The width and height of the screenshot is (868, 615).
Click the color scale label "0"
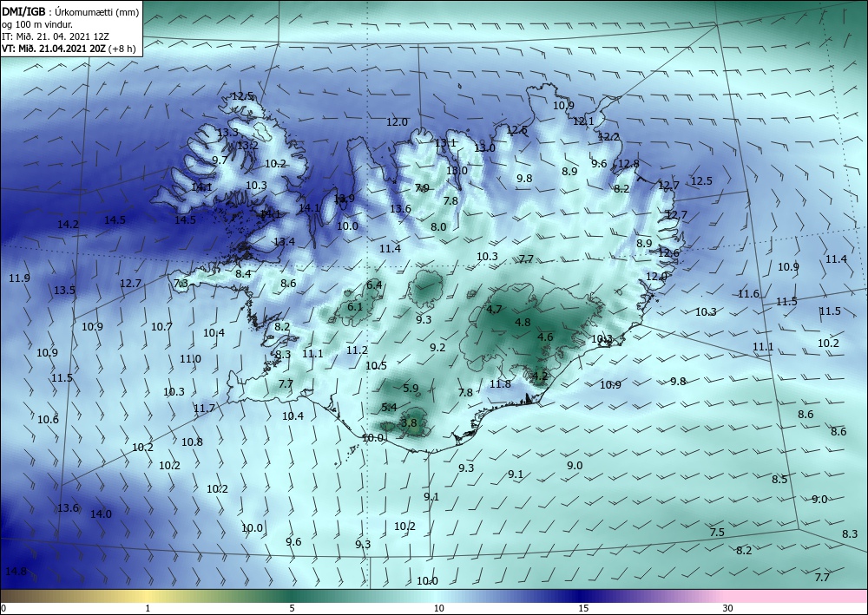click(x=3, y=609)
